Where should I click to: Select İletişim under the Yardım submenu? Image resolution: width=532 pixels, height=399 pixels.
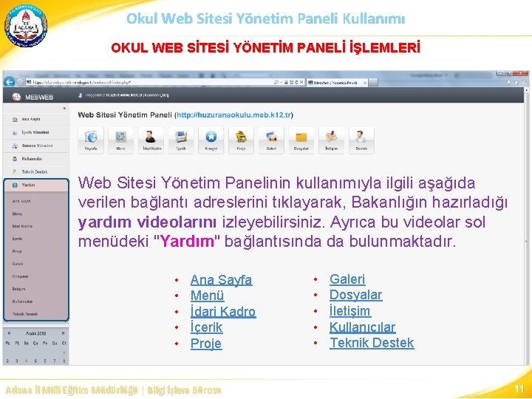(18, 289)
